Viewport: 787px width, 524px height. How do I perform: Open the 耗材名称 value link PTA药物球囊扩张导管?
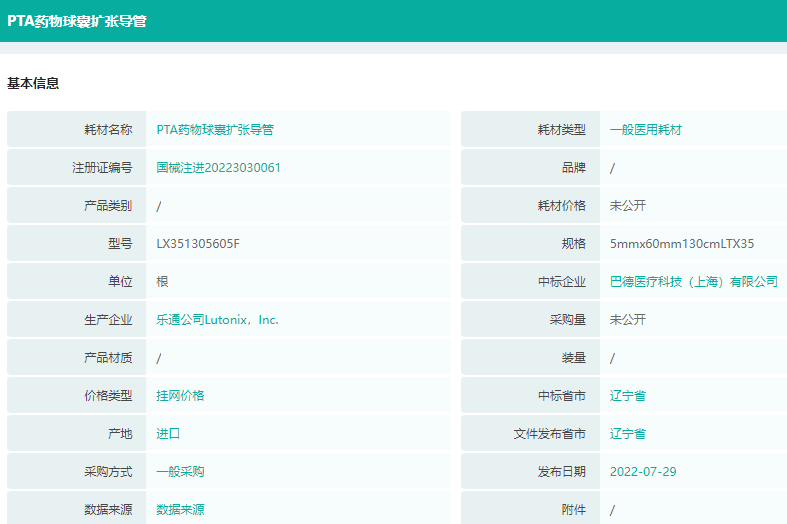215,130
